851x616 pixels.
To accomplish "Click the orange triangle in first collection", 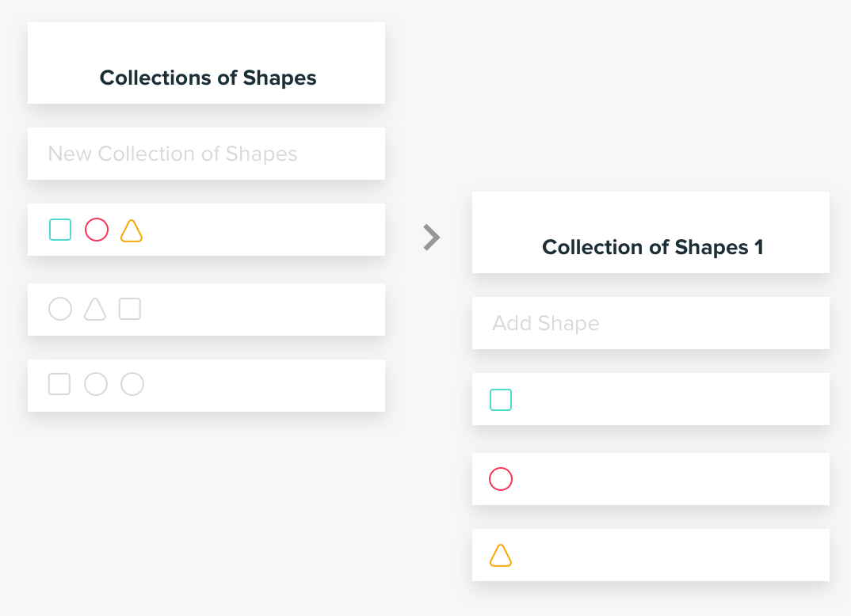I will (132, 230).
